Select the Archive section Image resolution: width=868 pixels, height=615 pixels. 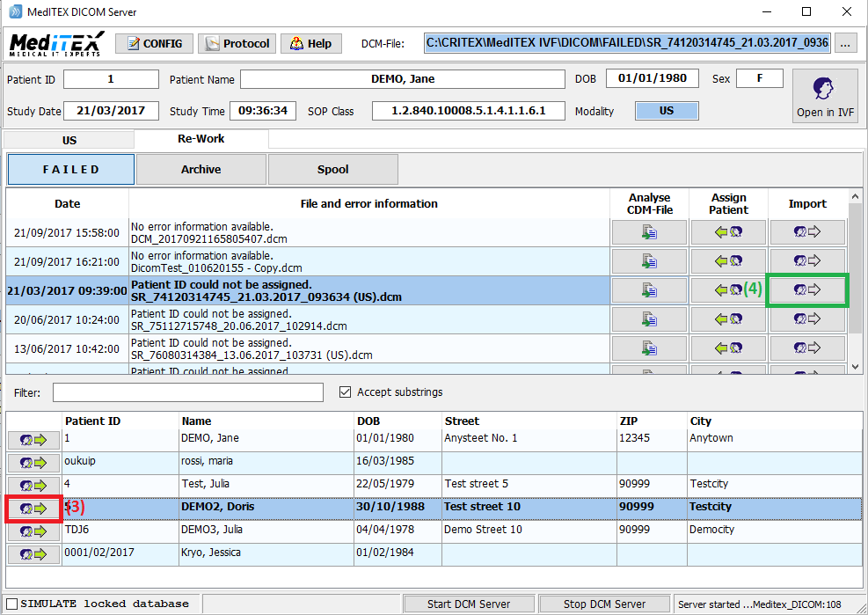tap(201, 170)
